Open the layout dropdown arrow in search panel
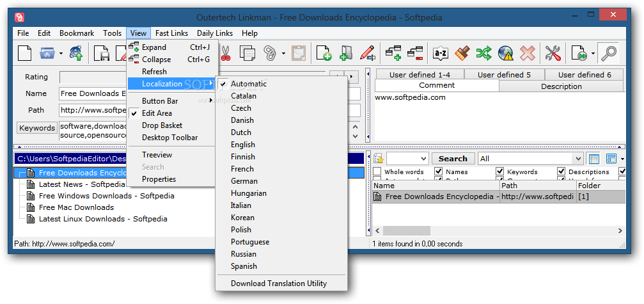The width and height of the screenshot is (644, 304). tap(623, 159)
